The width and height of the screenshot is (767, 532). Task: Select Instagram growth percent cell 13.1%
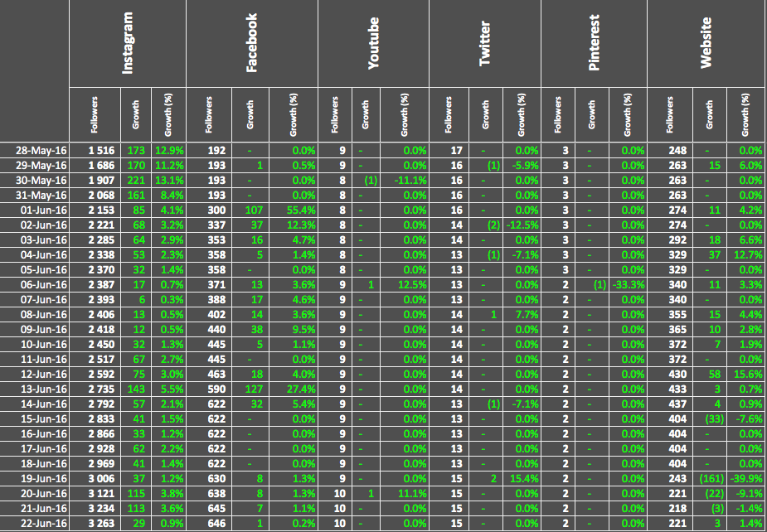[169, 181]
